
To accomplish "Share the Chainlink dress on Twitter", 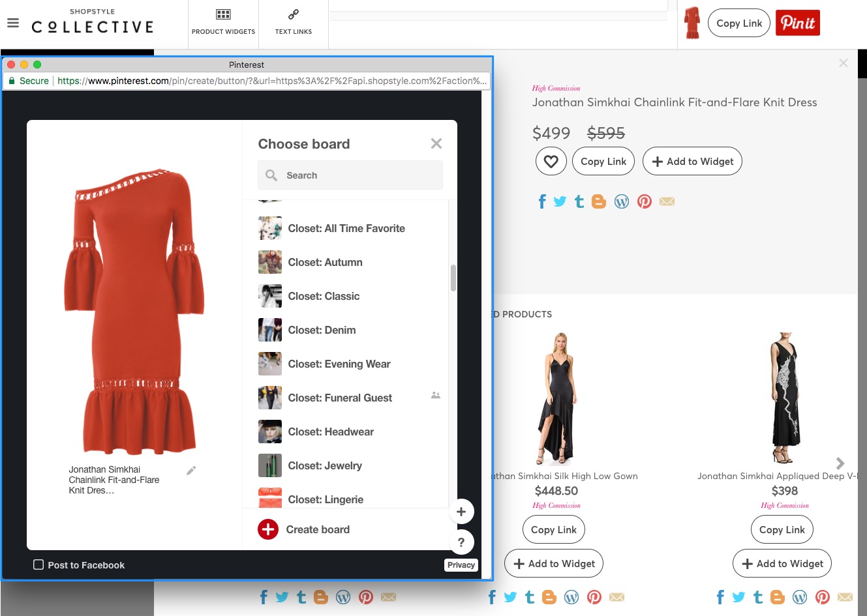I will [560, 201].
